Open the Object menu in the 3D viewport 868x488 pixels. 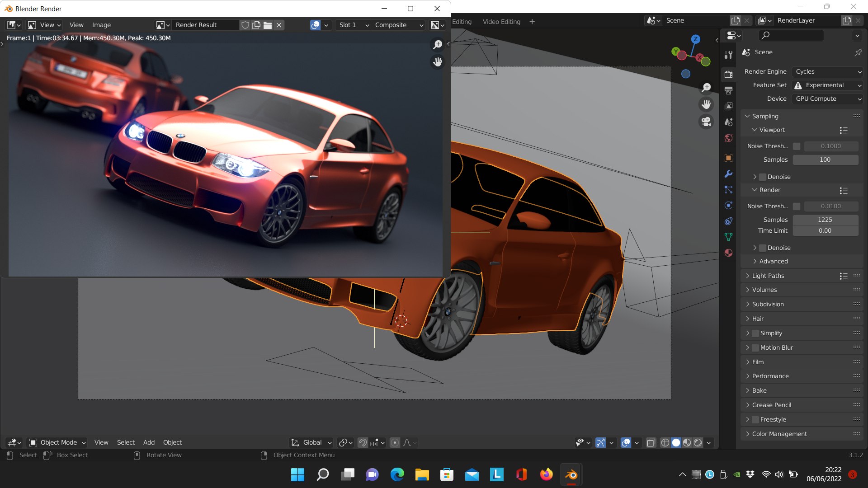tap(172, 443)
